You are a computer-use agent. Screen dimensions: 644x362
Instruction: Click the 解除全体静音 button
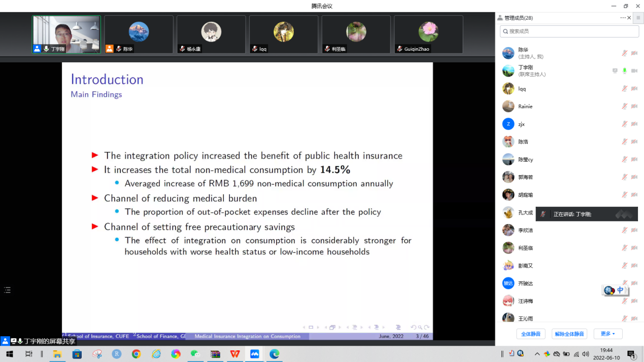pos(569,334)
